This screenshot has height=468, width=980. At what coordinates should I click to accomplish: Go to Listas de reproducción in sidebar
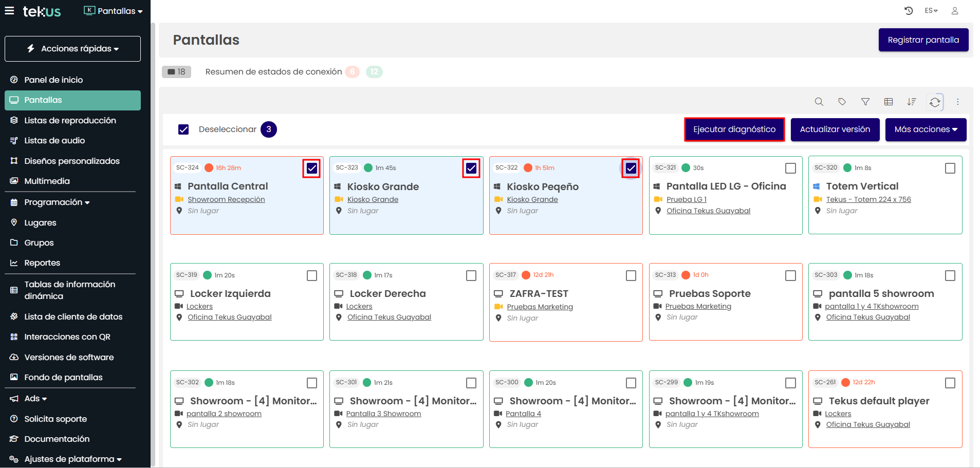70,120
